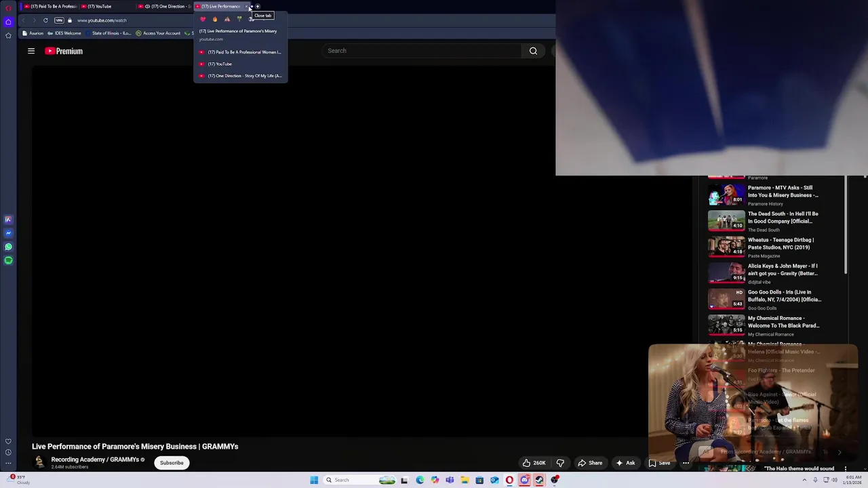Open bookmarks star in Opera sidebar
868x488 pixels.
point(8,35)
